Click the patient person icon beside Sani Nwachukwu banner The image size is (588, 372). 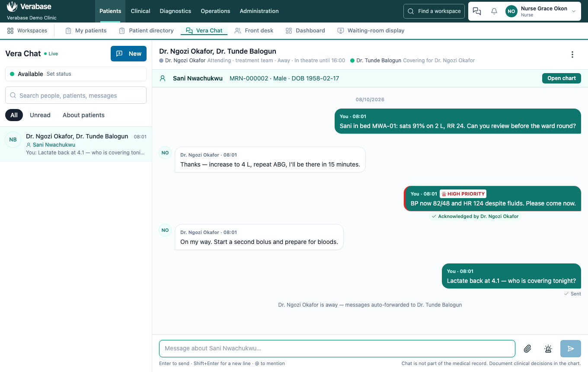163,78
